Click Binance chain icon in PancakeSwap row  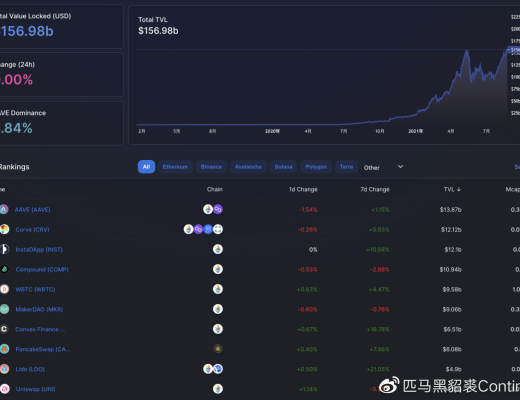point(218,349)
